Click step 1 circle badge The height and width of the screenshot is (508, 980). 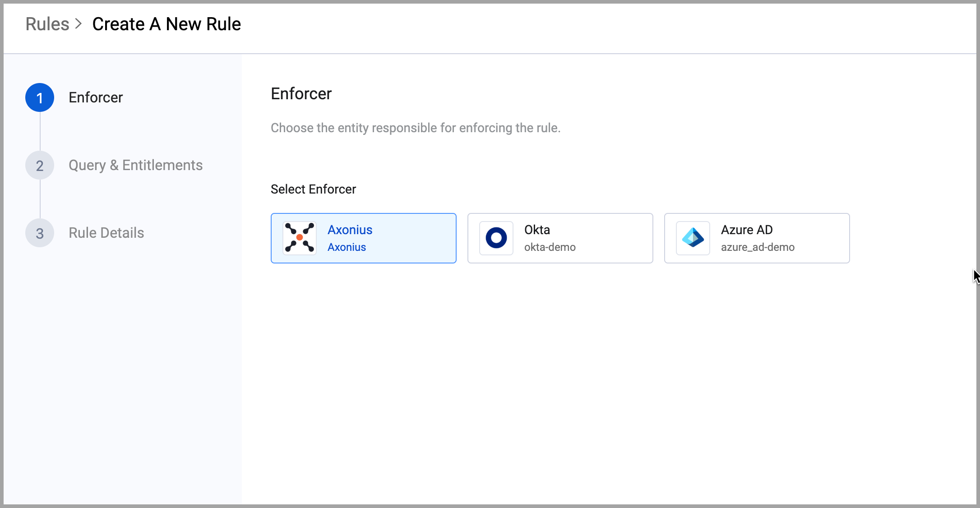(x=40, y=97)
